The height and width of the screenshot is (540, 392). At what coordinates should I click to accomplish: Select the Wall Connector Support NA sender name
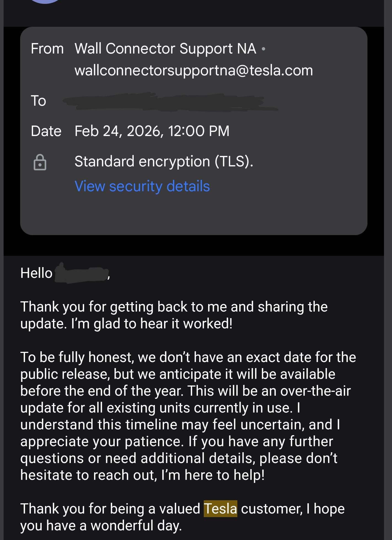pyautogui.click(x=165, y=49)
